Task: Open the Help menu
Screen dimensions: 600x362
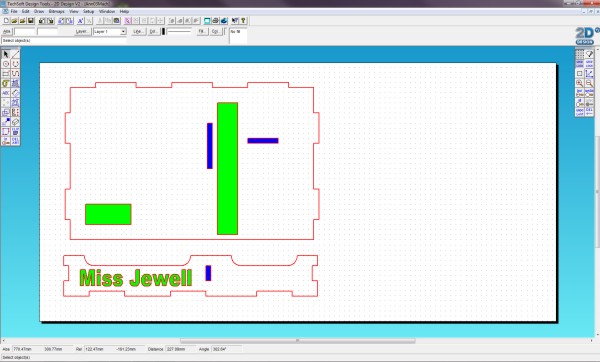Action: (124, 11)
